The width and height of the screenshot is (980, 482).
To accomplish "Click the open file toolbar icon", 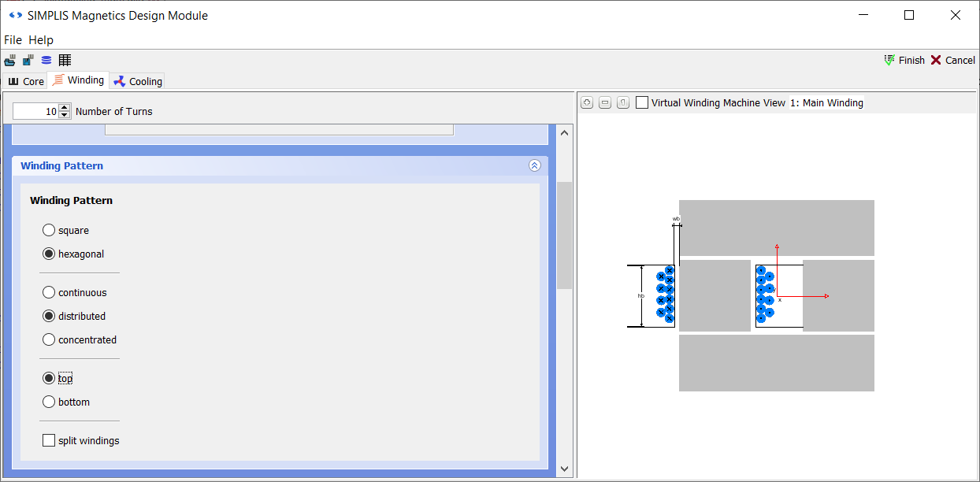I will tap(10, 60).
